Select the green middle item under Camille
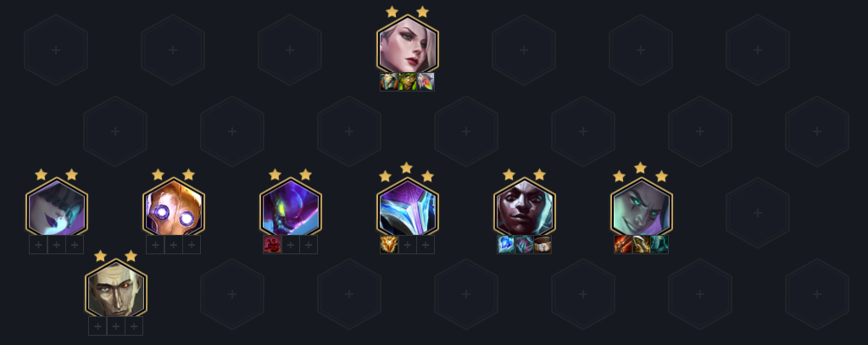This screenshot has width=868, height=345. point(408,81)
